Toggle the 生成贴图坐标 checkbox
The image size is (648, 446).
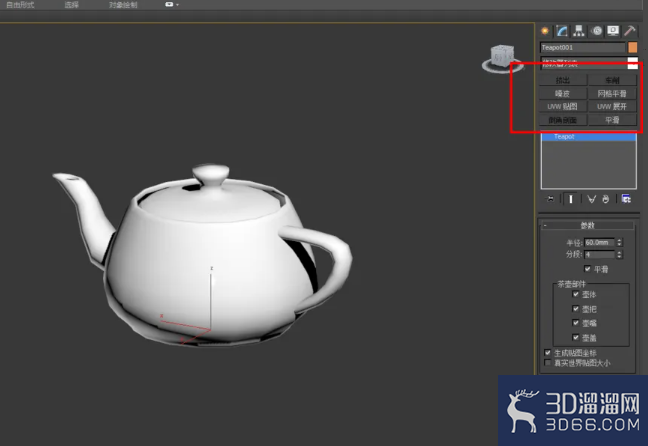(x=548, y=353)
